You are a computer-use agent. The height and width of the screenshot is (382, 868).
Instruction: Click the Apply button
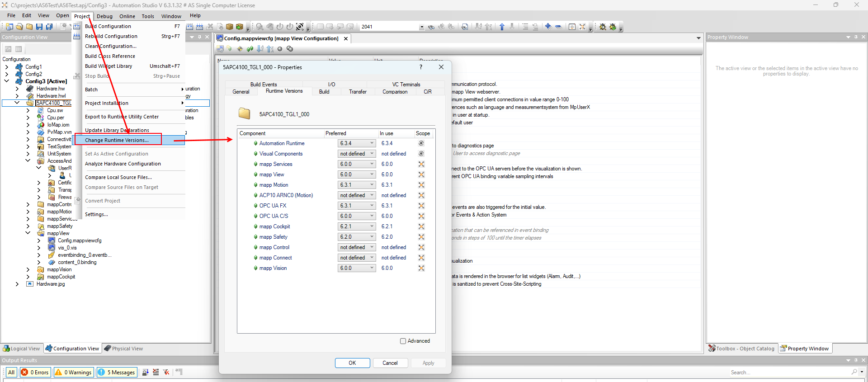(428, 363)
